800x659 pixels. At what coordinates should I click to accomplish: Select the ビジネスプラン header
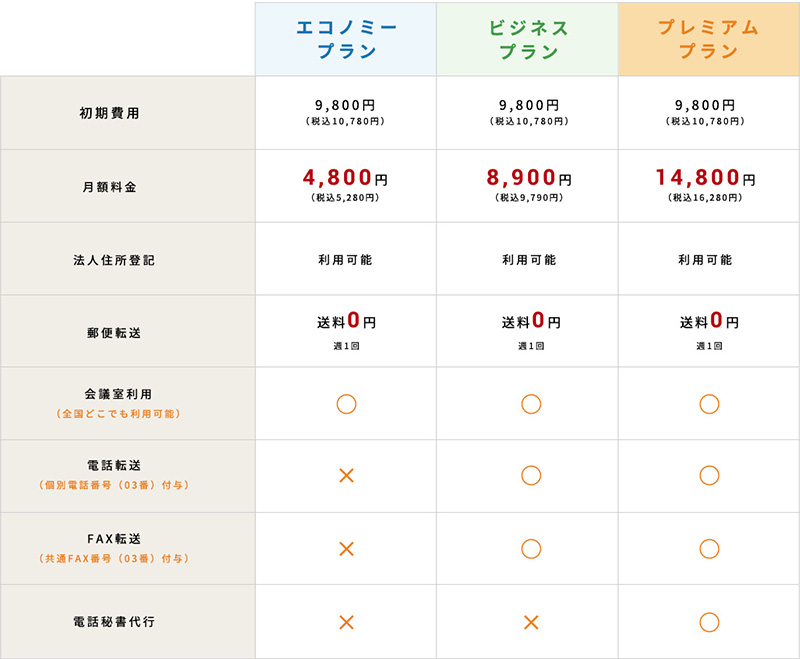[x=528, y=39]
